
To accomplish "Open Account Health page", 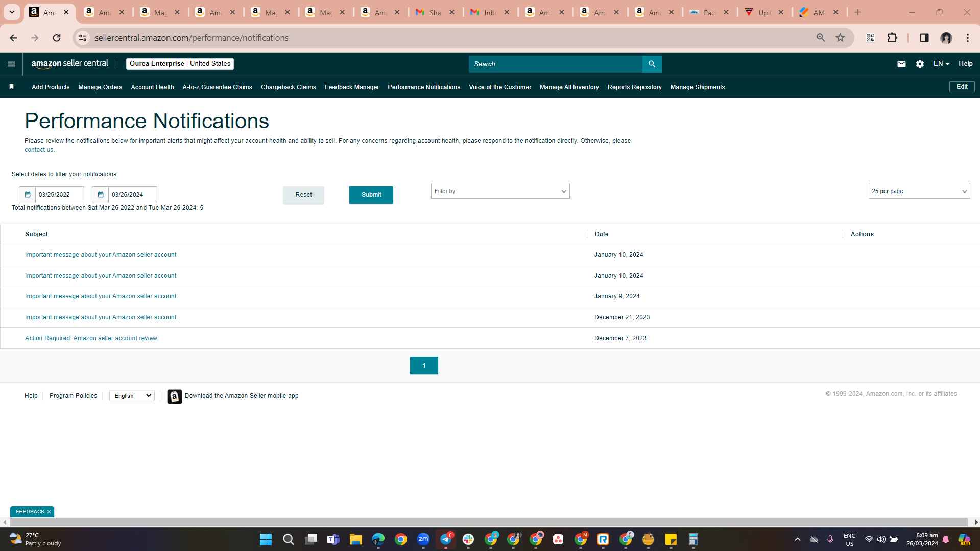I will (x=152, y=87).
